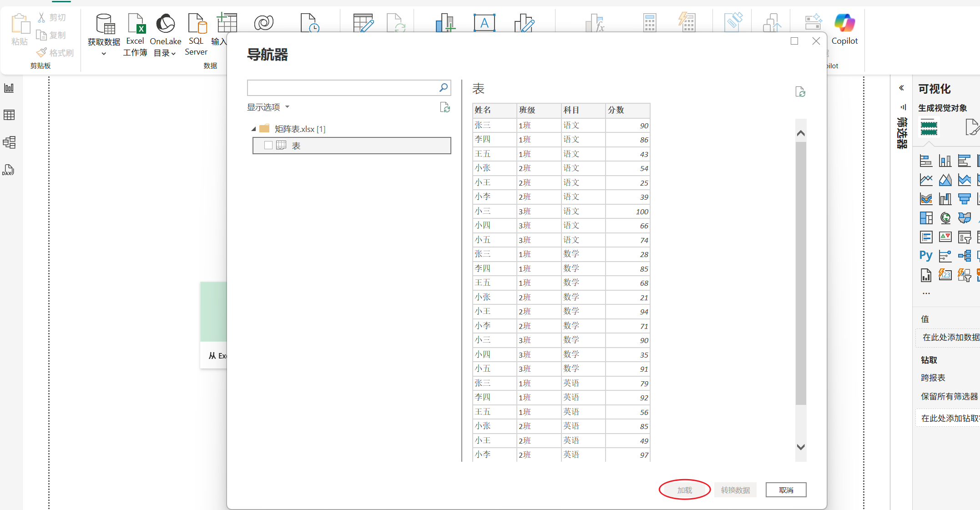Refresh the table preview icon

[800, 92]
